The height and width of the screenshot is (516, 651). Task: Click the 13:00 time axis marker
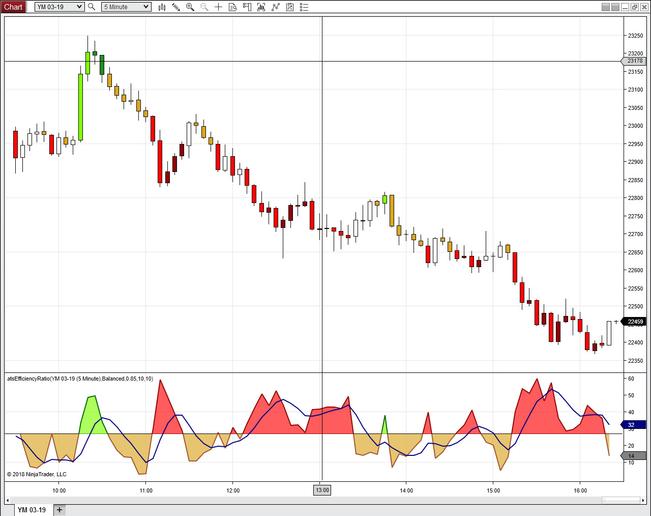322,491
